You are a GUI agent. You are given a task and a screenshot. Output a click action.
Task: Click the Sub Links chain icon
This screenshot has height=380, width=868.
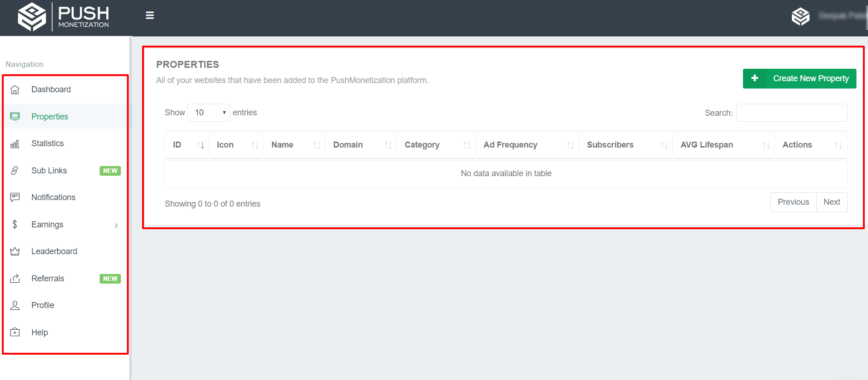click(15, 171)
